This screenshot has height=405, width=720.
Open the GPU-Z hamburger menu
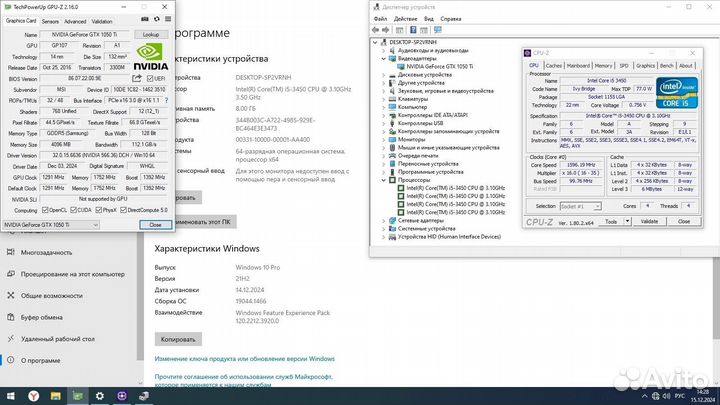point(168,19)
